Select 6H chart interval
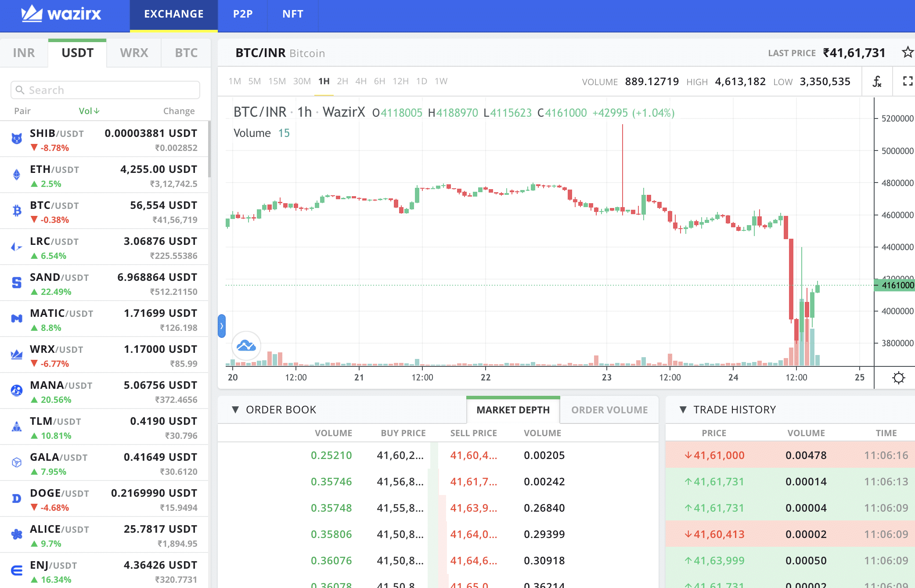 click(x=379, y=81)
